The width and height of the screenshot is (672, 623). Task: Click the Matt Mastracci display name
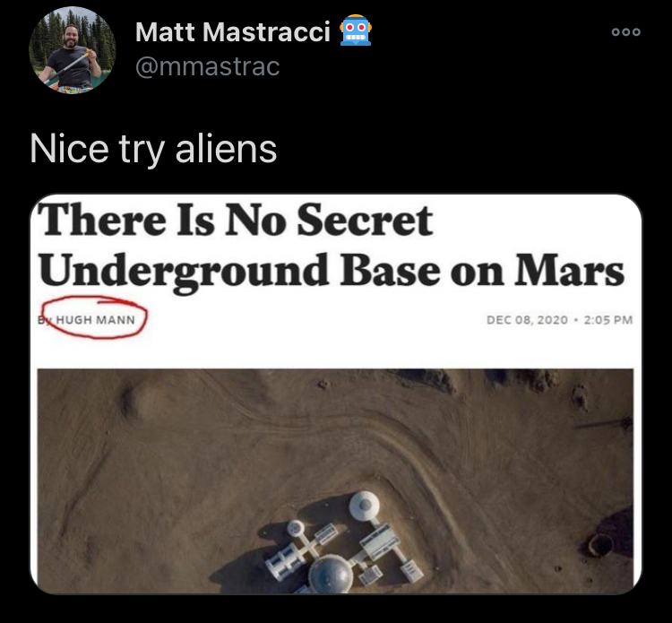tap(233, 31)
